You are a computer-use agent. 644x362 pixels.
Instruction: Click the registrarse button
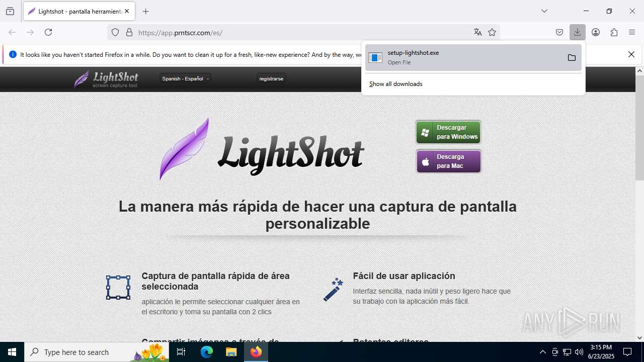click(x=271, y=78)
